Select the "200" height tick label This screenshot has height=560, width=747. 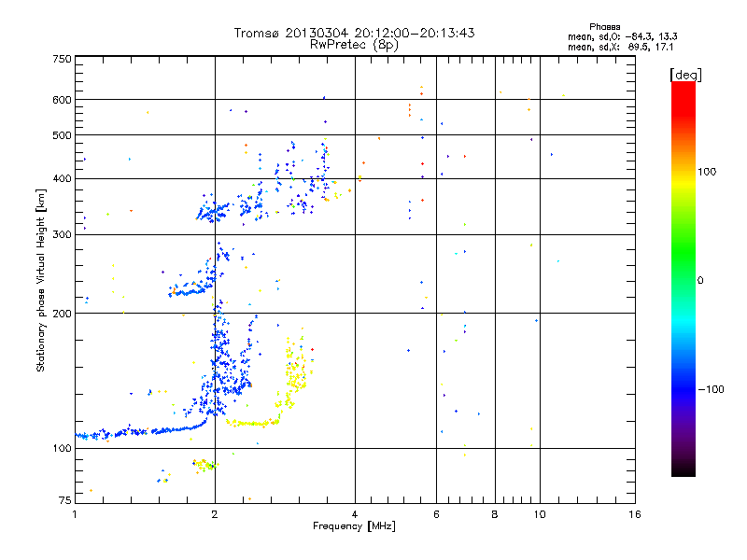[62, 314]
